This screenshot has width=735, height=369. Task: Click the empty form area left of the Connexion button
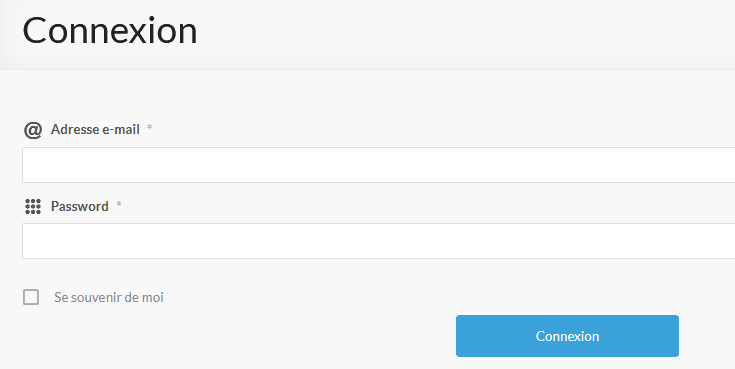click(234, 336)
